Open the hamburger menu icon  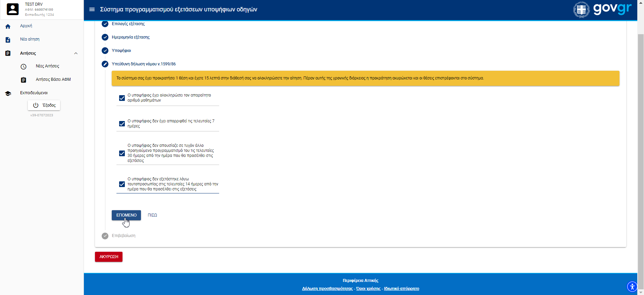click(x=92, y=9)
